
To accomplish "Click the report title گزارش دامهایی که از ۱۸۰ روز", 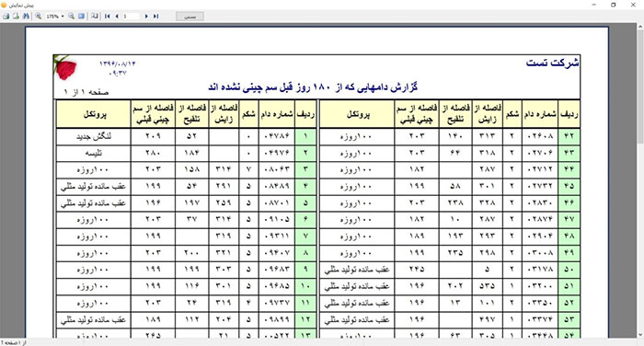I will [x=313, y=87].
